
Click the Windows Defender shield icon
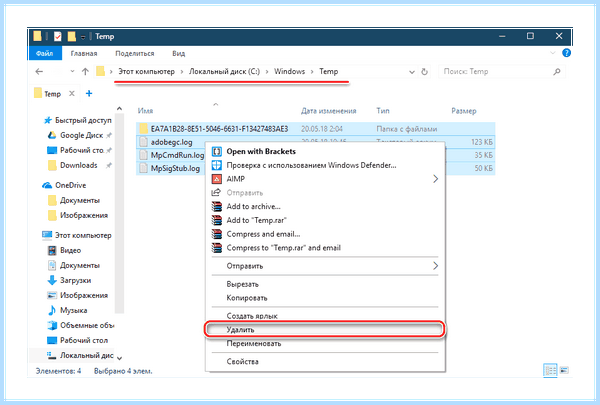point(217,165)
